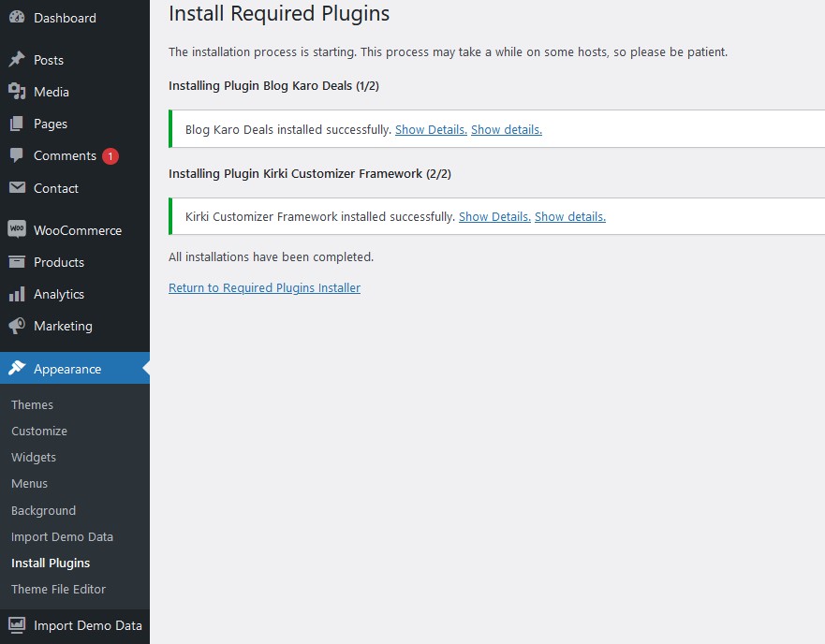
Task: Click Return to Required Plugins Installer link
Action: pos(264,287)
